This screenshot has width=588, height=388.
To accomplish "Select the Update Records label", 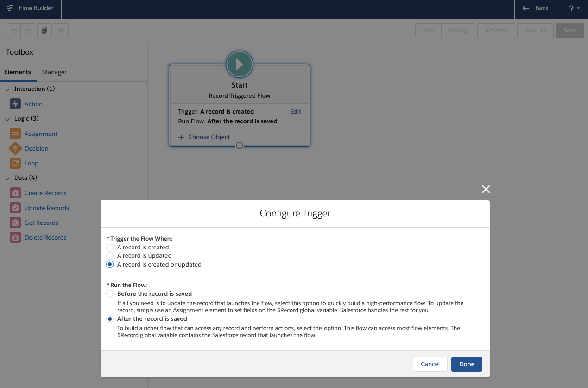I will pyautogui.click(x=47, y=208).
